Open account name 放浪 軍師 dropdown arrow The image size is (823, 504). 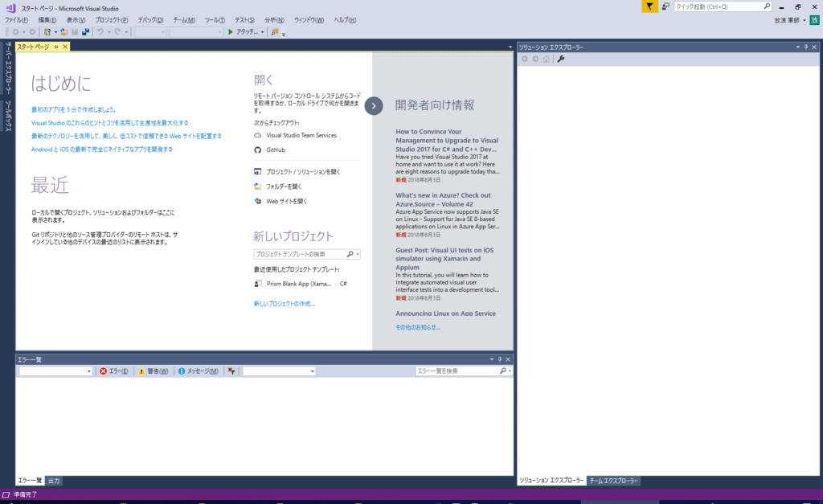click(x=804, y=20)
